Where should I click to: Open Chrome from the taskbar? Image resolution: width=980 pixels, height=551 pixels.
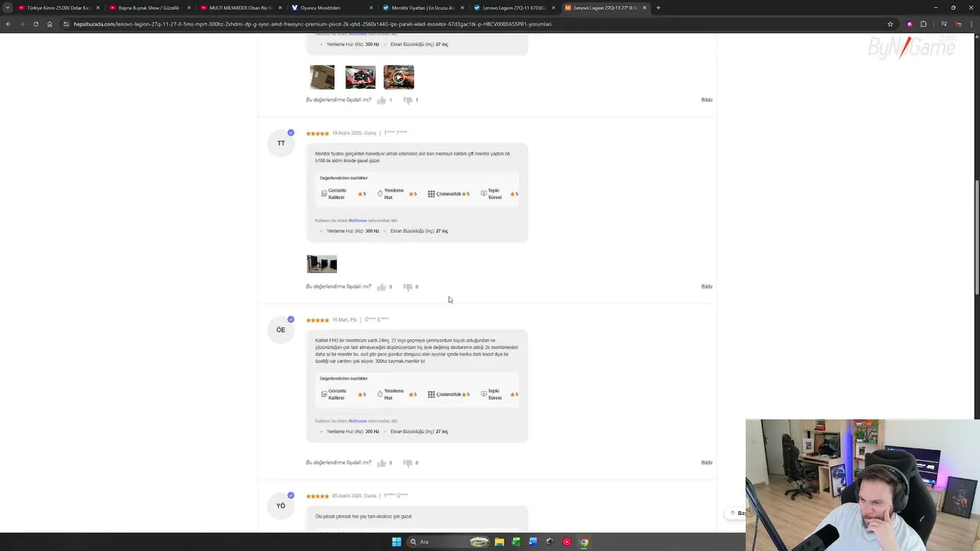tap(583, 542)
